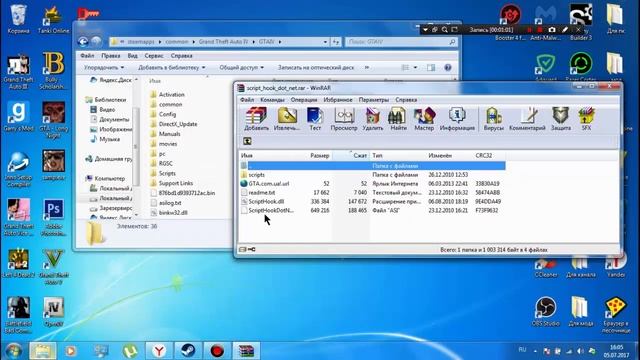Screen dimensions: 640x360
Task: Click the Тест icon in WinRAR
Action: [315, 119]
